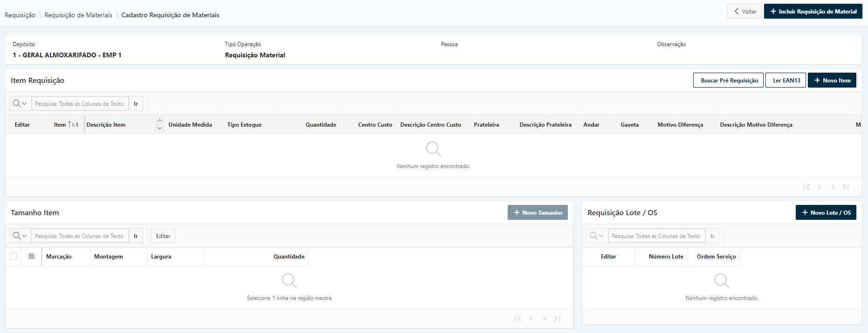Click the first page icon in Item Requisição
This screenshot has height=333, width=868.
806,187
